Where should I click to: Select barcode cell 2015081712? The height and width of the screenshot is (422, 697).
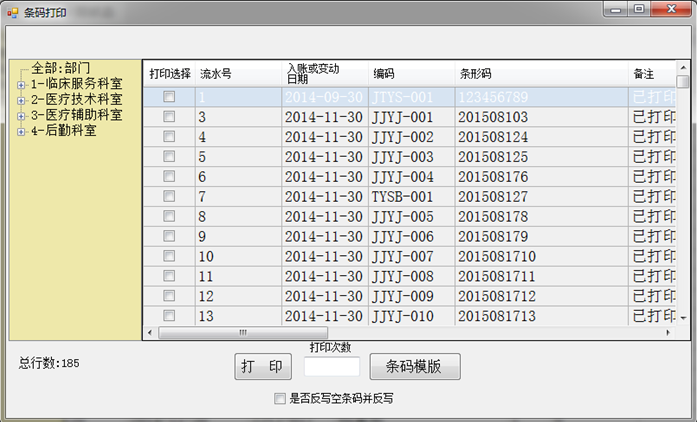click(x=541, y=296)
